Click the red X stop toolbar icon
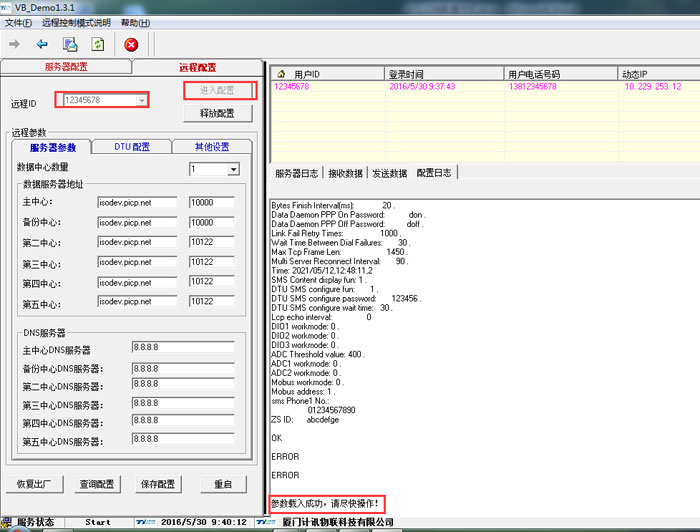700x532 pixels. click(131, 44)
